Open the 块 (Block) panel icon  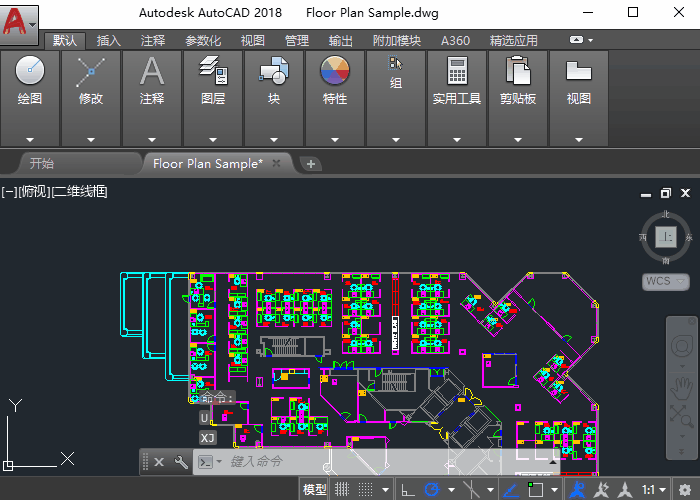[274, 71]
